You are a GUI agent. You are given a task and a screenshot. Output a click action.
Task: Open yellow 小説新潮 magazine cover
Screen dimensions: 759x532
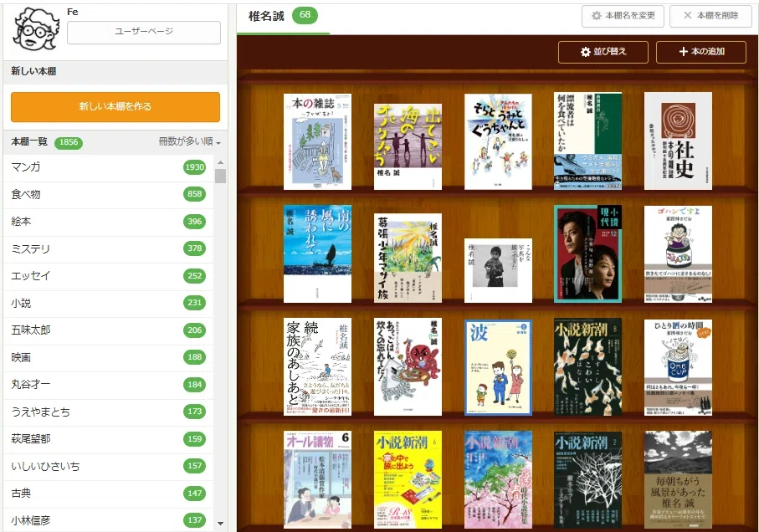[x=408, y=480]
